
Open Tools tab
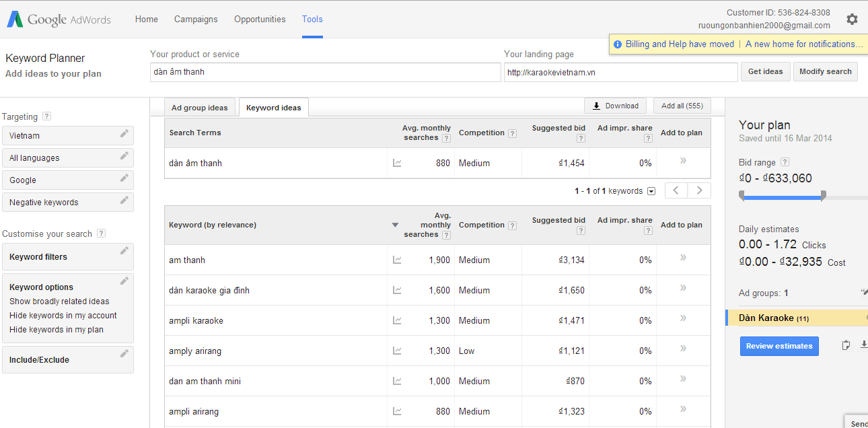pos(312,20)
